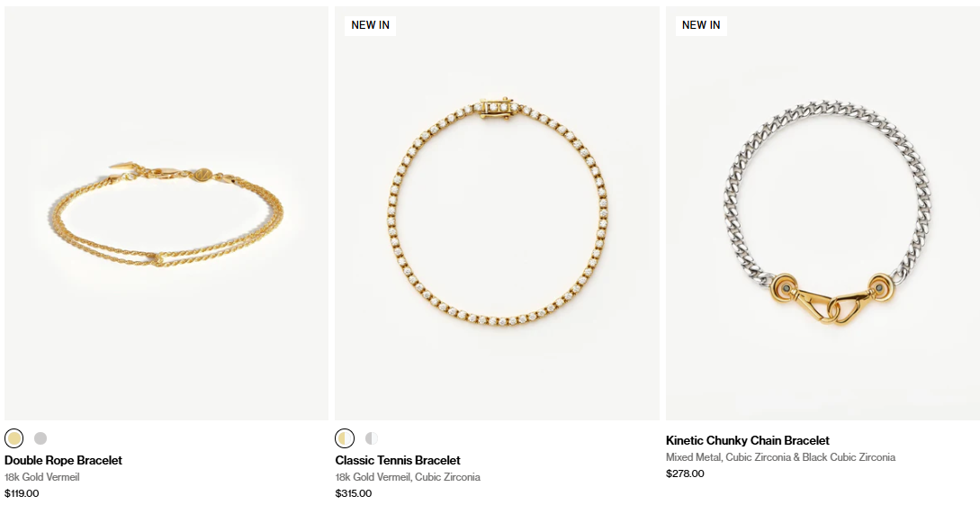Click the gold box clasp on tennis bracelet

point(497,107)
